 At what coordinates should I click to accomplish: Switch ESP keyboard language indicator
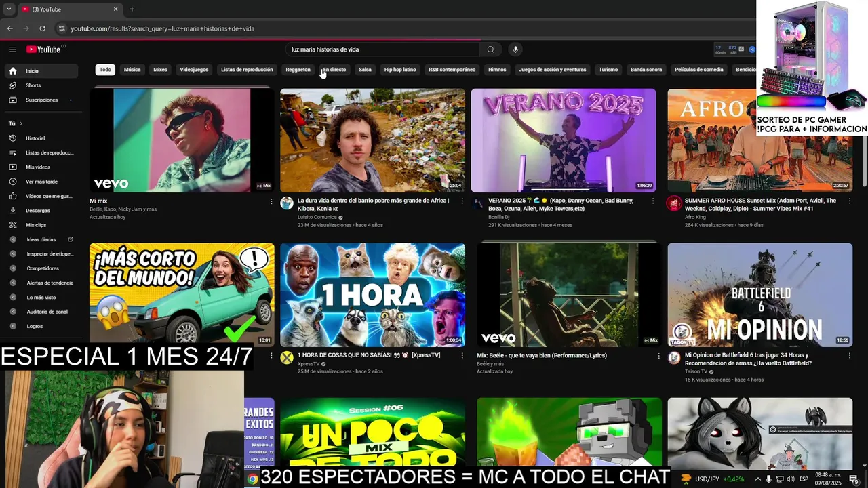[804, 479]
